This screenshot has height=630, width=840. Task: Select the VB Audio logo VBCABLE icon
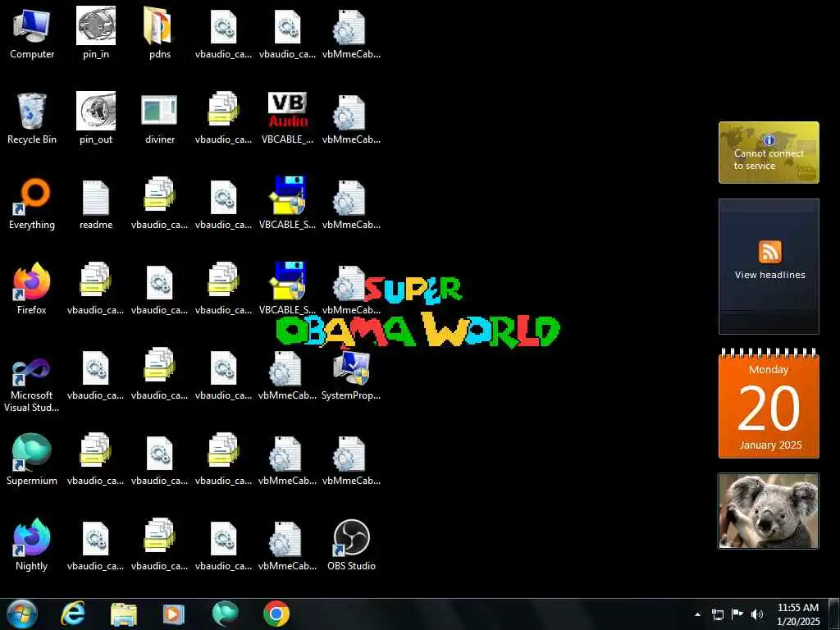(288, 118)
